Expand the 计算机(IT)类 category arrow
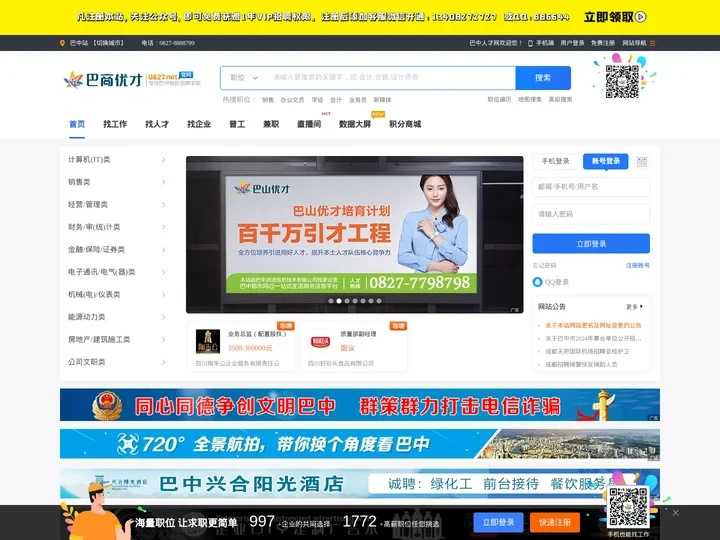 pyautogui.click(x=163, y=160)
